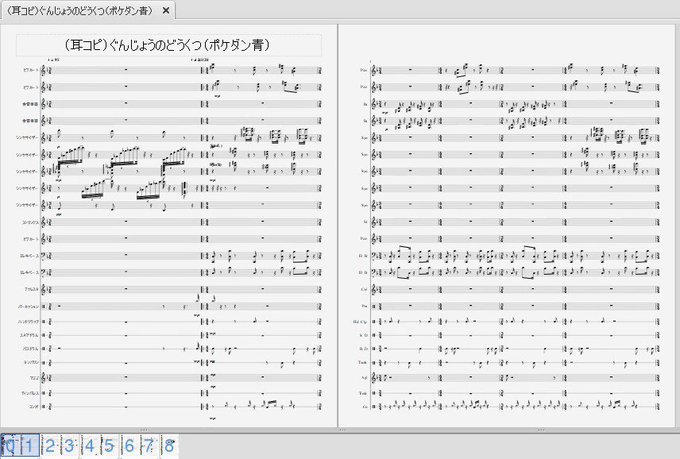The image size is (680, 459).
Task: Jump to page 3 in the navigator
Action: tap(70, 446)
